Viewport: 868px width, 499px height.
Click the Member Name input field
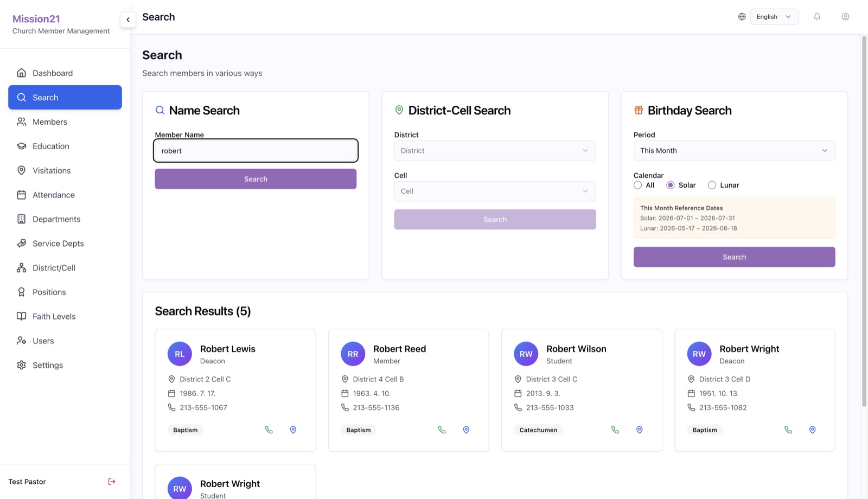256,151
